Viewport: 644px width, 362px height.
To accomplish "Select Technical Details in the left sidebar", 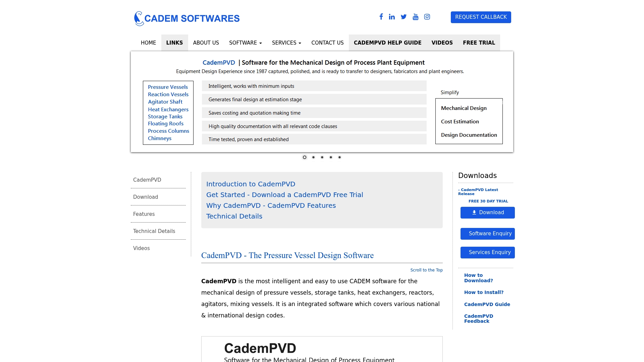I will [158, 231].
